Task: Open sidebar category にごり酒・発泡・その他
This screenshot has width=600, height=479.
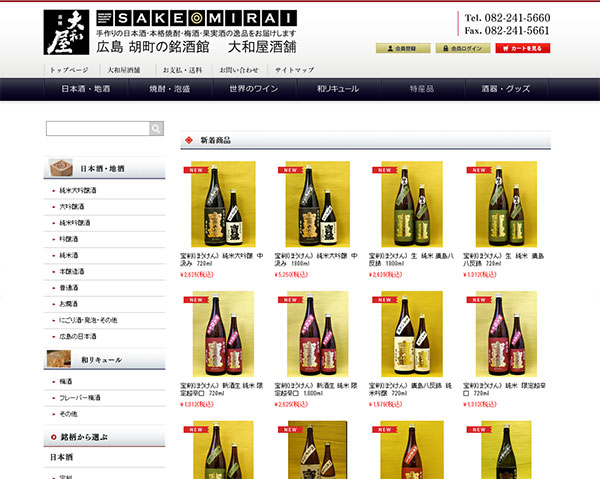Action: [x=88, y=320]
